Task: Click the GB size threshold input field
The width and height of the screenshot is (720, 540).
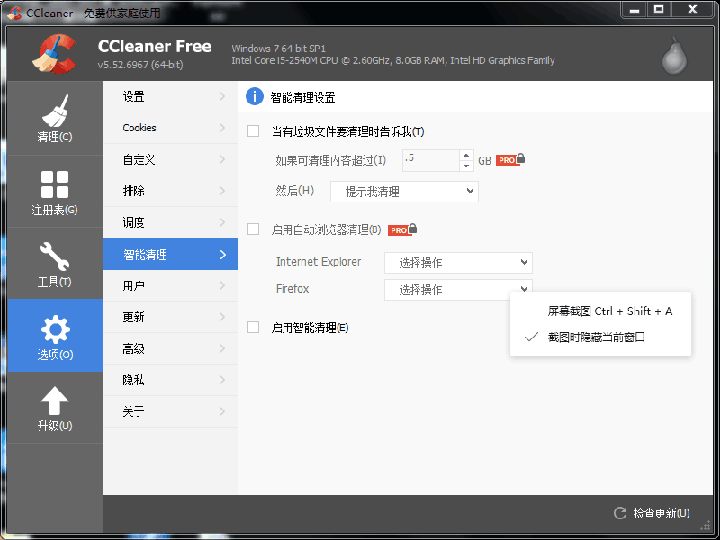Action: pyautogui.click(x=431, y=160)
